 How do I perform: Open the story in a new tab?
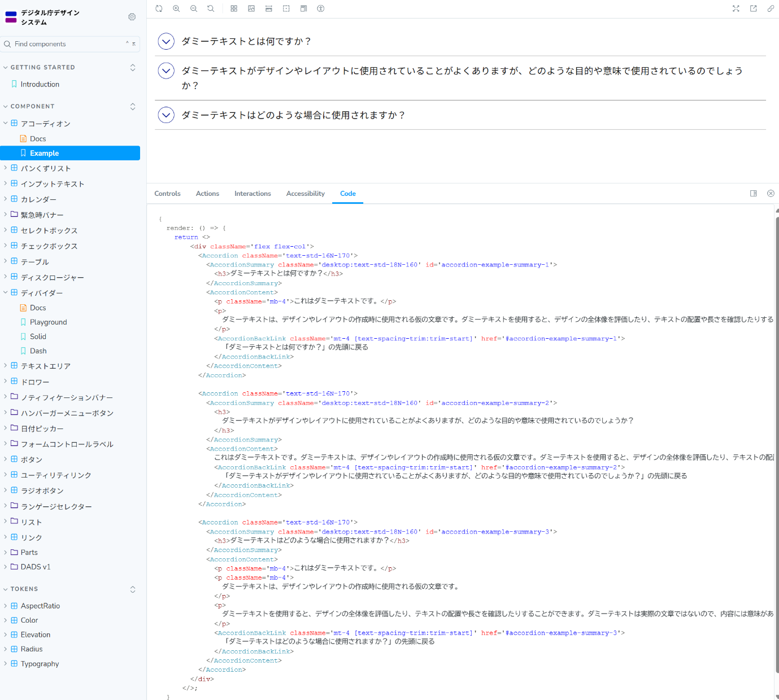point(753,8)
